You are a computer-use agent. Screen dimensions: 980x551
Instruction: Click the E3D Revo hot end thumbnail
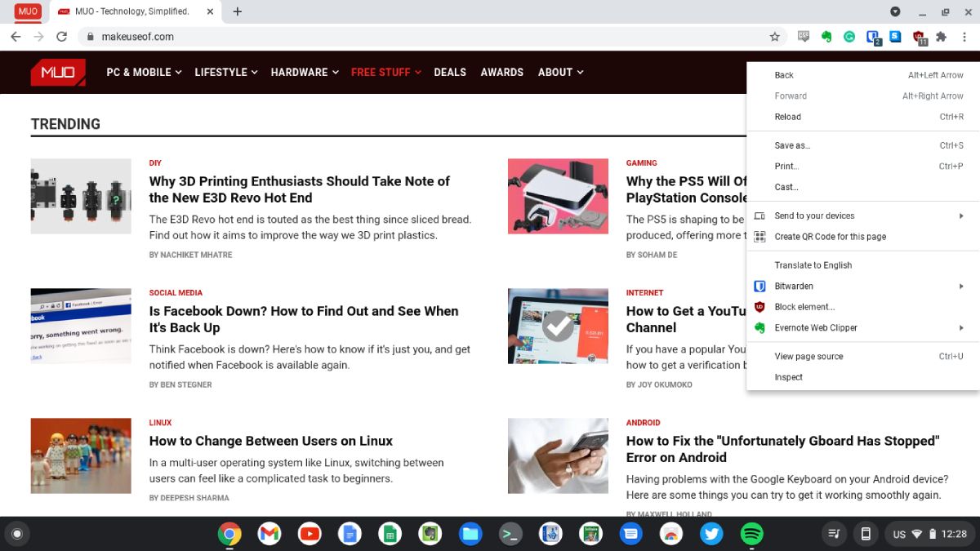tap(81, 196)
